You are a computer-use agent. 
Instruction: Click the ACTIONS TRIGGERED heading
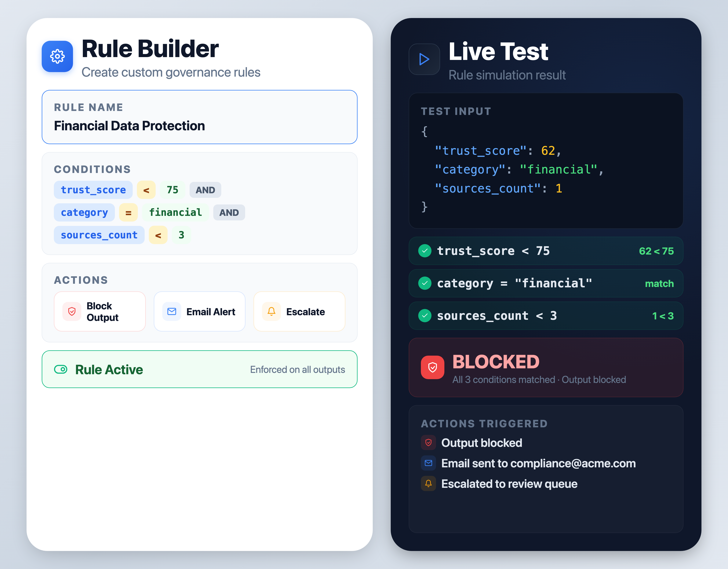tap(484, 424)
